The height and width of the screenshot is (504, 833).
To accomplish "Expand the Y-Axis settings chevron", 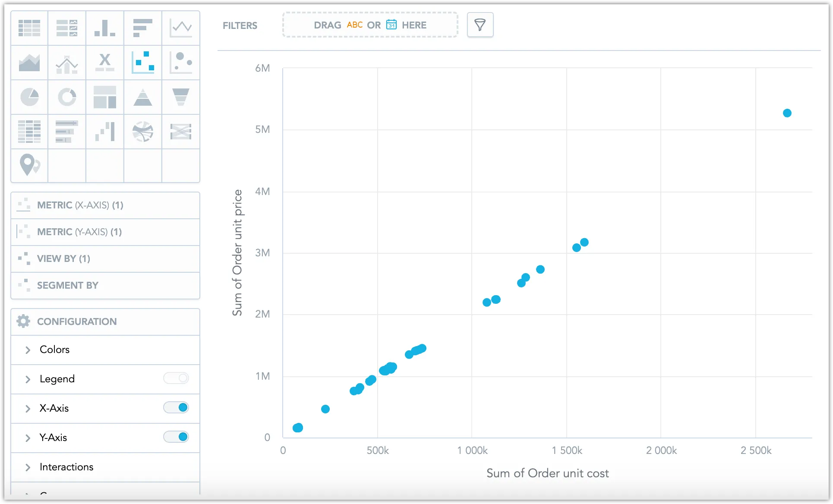I will click(27, 438).
